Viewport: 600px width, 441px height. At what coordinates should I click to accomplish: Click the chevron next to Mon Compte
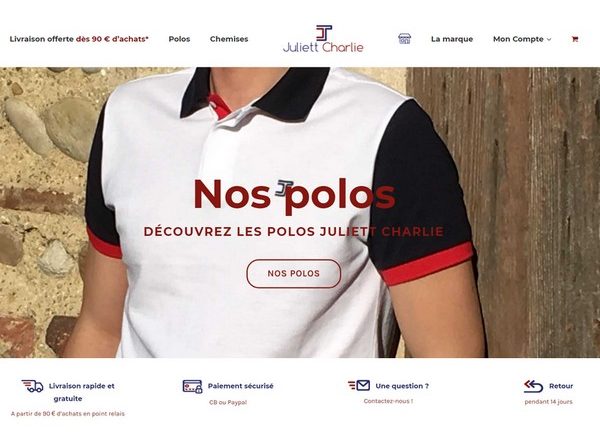coord(549,39)
